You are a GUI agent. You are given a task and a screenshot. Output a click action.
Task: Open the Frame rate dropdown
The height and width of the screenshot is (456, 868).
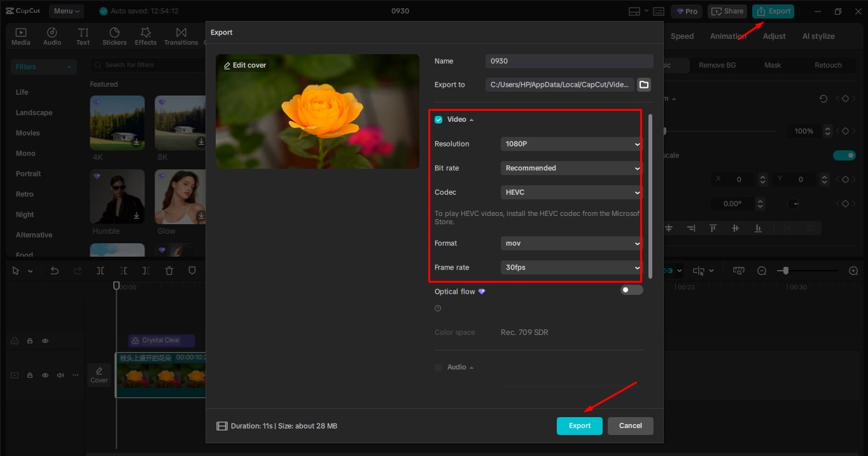(570, 267)
